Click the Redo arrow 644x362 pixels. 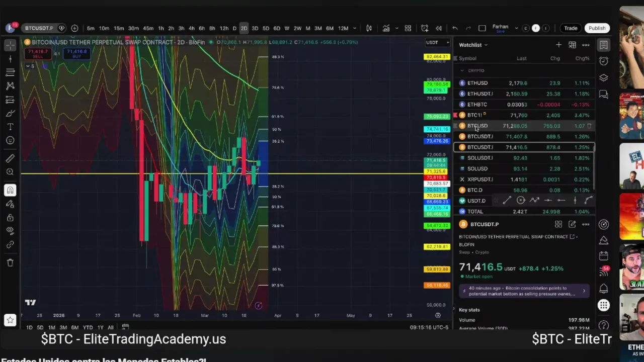(468, 28)
